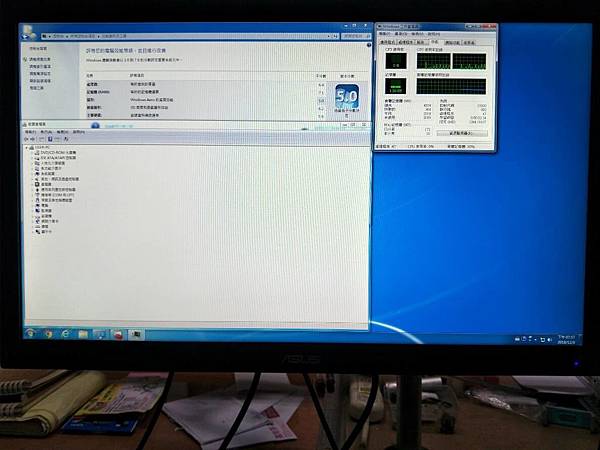
Task: Switch to Applications tab in Task Manager
Action: tap(387, 42)
